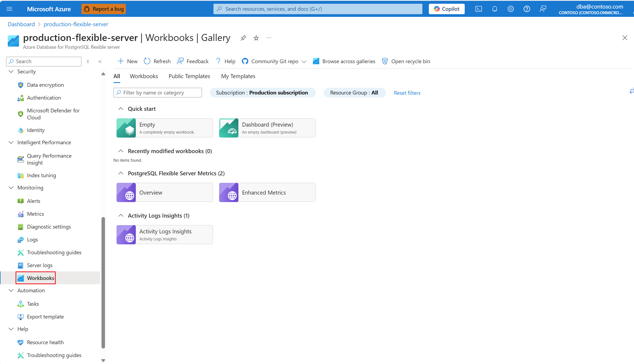Click the Report a bug button
The height and width of the screenshot is (364, 634).
coord(104,9)
